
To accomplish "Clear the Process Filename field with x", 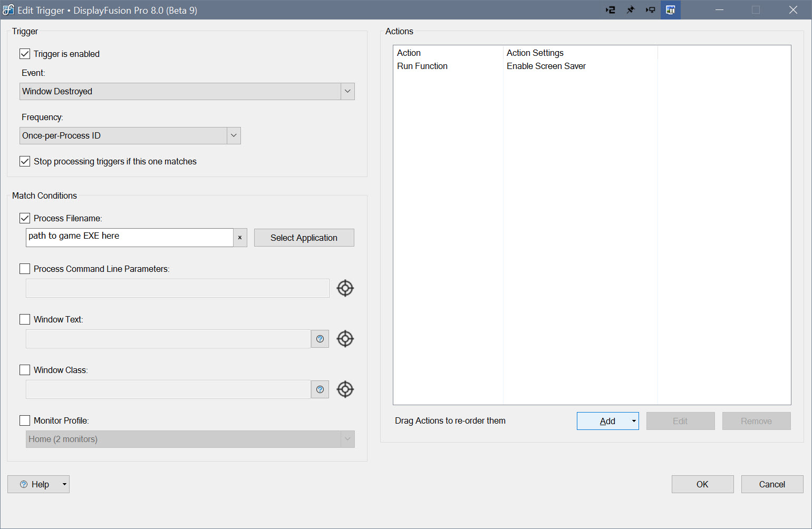I will (240, 238).
